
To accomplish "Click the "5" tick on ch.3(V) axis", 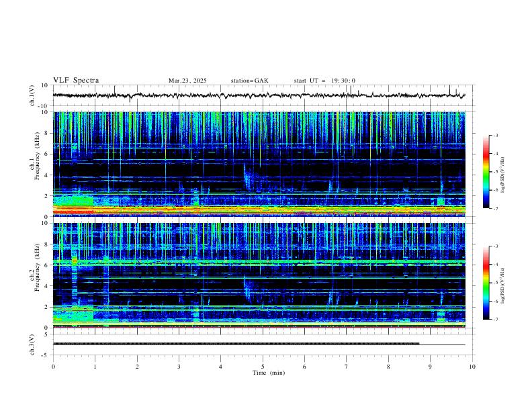I will [47, 334].
